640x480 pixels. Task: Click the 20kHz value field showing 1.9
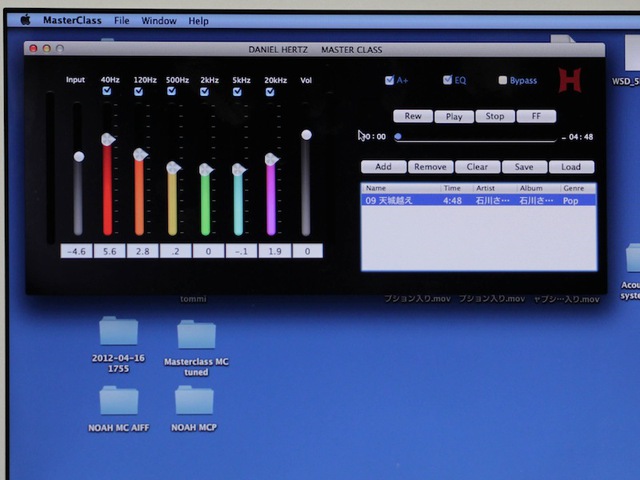[275, 251]
